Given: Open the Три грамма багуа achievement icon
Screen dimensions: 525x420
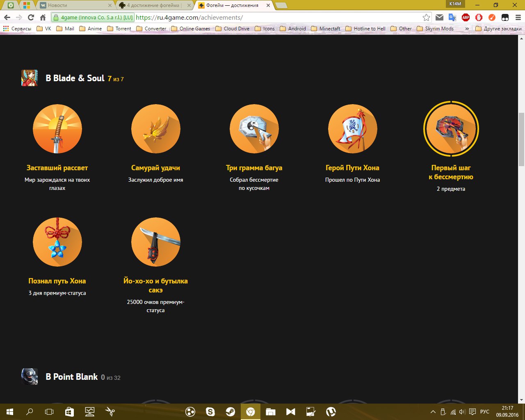Looking at the screenshot, I should point(254,129).
